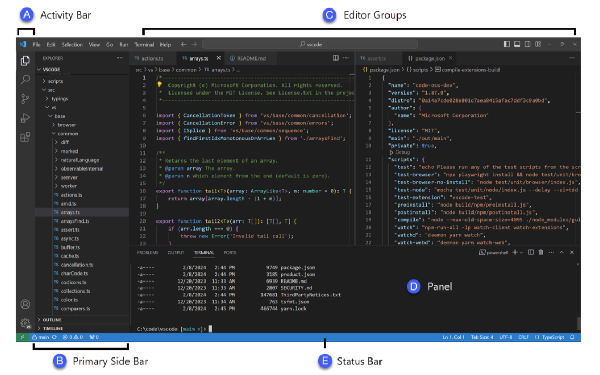Open Customize Layout in the title bar
The image size is (600, 375).
tap(538, 44)
